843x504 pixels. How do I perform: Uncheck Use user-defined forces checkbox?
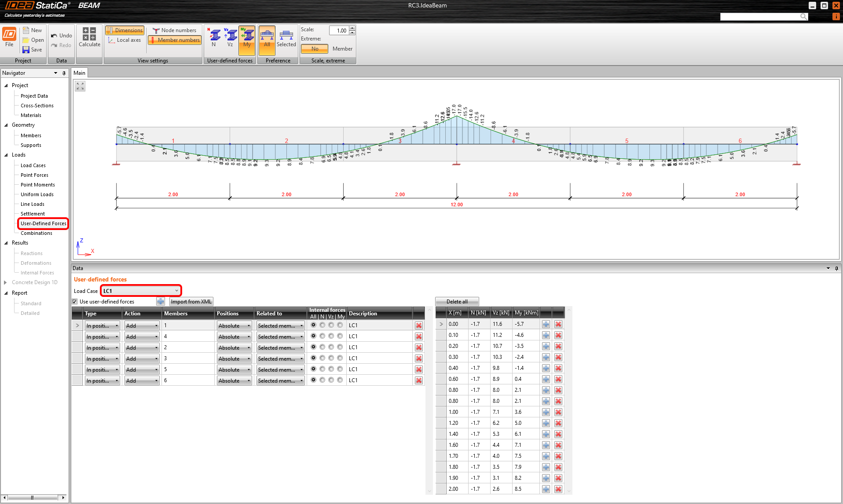tap(75, 302)
